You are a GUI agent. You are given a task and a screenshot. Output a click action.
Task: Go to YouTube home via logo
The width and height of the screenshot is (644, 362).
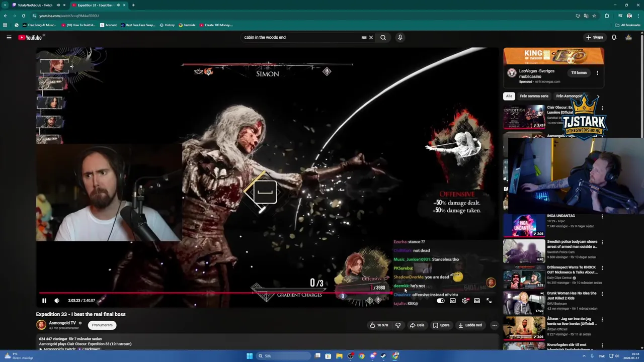coord(30,37)
